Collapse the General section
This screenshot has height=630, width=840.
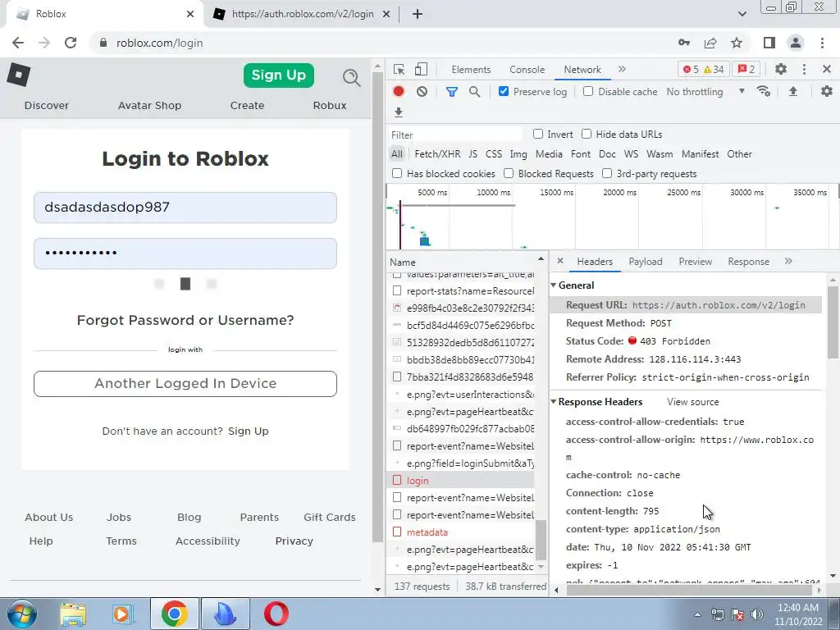tap(554, 285)
